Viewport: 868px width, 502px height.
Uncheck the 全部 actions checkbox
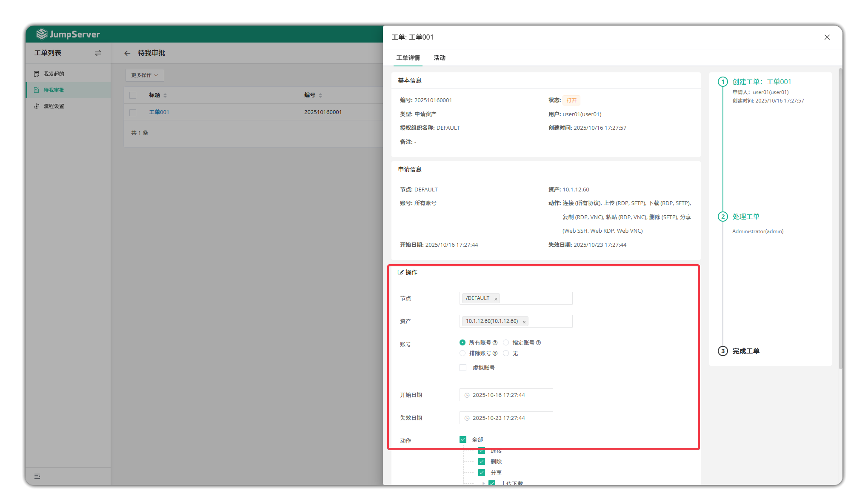click(463, 439)
